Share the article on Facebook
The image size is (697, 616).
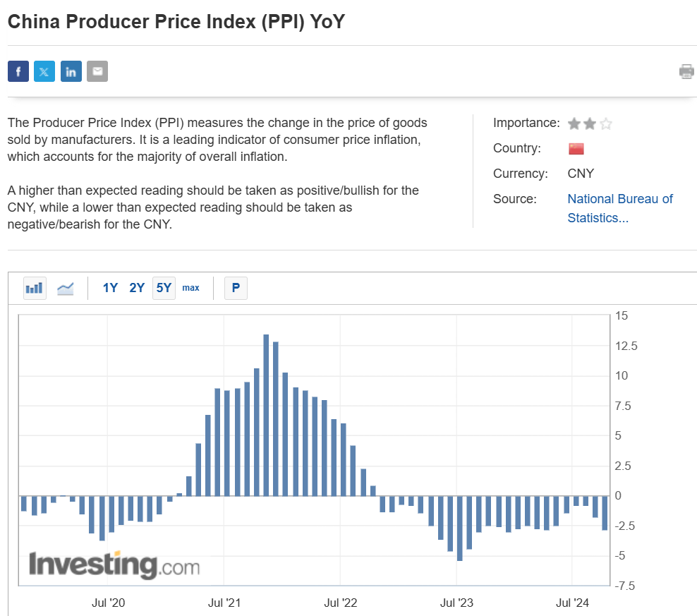pyautogui.click(x=18, y=71)
